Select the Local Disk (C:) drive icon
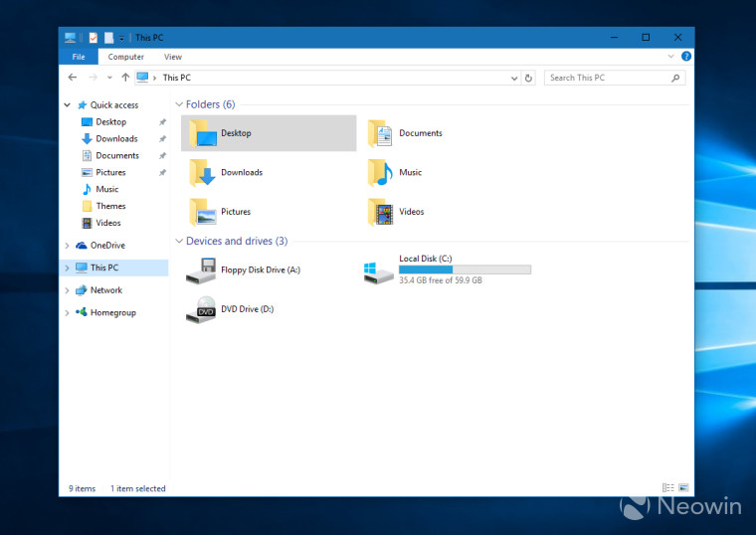Viewport: 756px width, 535px height. coord(378,273)
